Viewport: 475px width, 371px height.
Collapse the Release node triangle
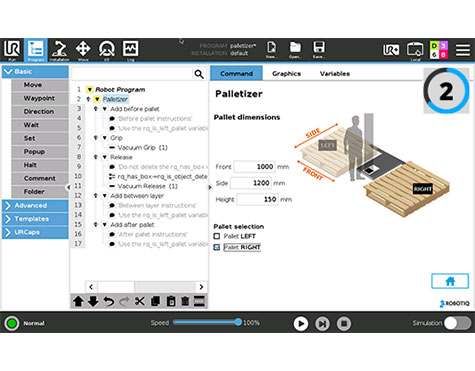tap(105, 157)
